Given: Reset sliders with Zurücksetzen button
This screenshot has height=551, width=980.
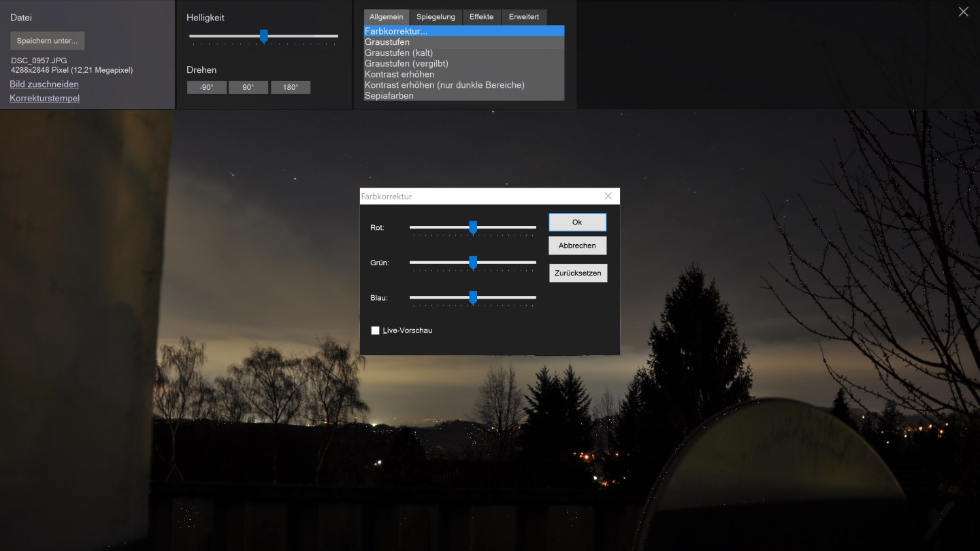Looking at the screenshot, I should (578, 273).
